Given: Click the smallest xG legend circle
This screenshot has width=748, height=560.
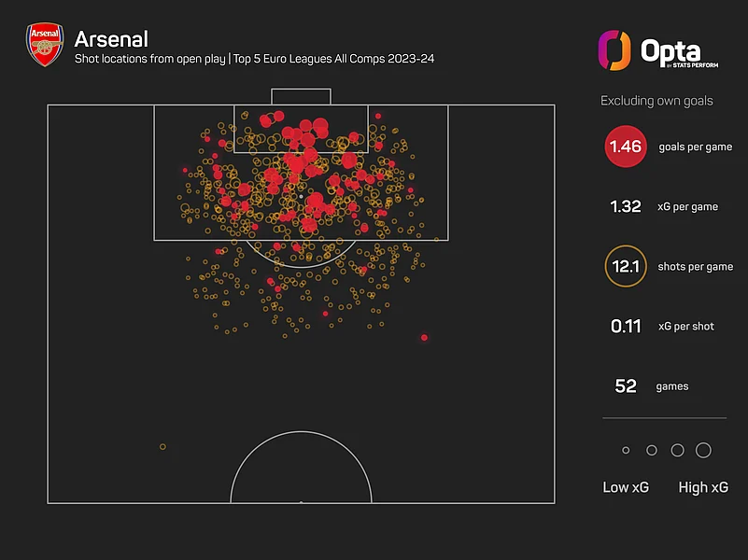Looking at the screenshot, I should tap(626, 451).
